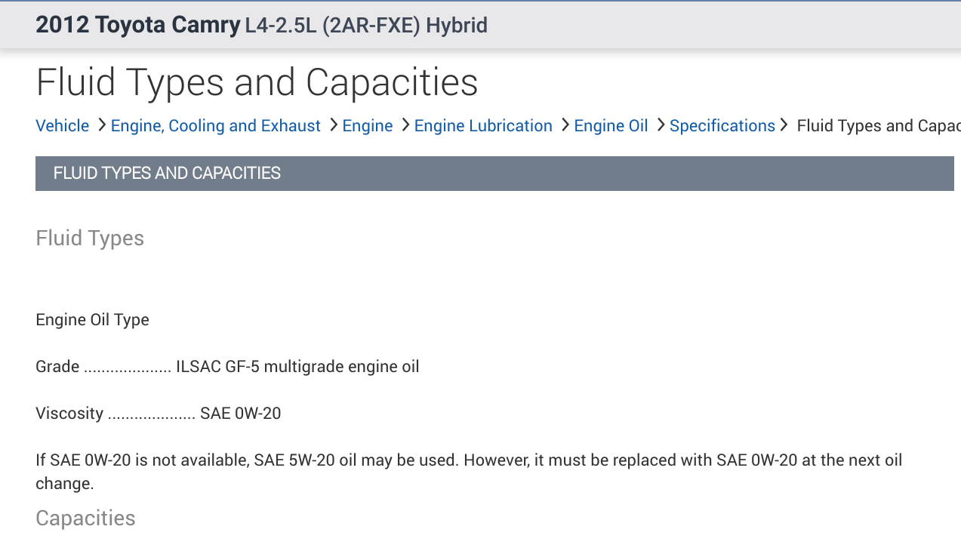This screenshot has height=560, width=961.
Task: Click the truncated last breadcrumb item
Action: [x=878, y=126]
